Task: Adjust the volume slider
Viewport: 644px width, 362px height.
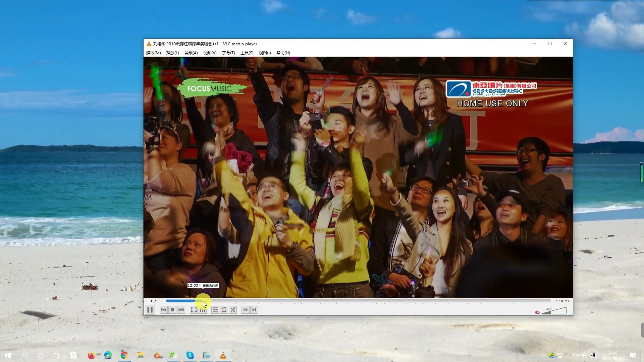Action: 554,311
